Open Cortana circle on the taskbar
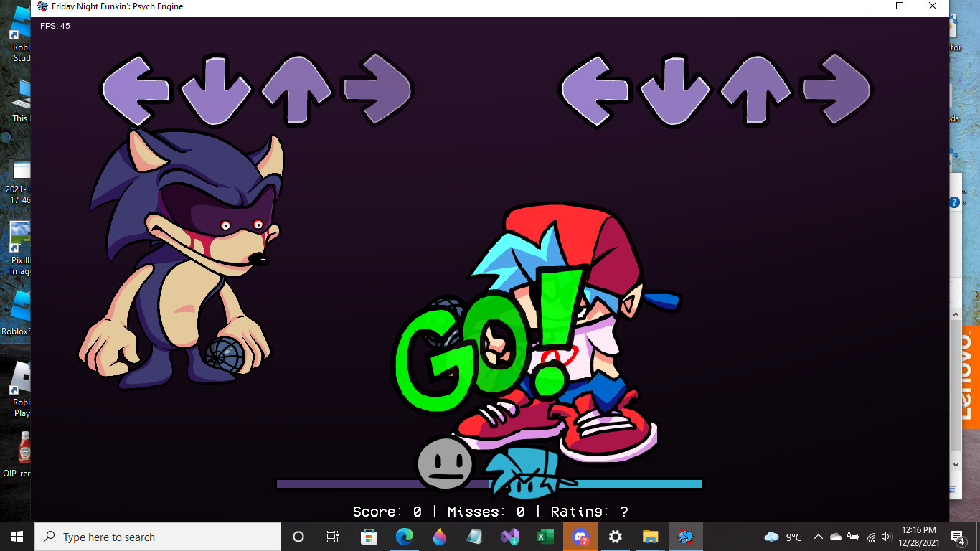 [x=298, y=537]
